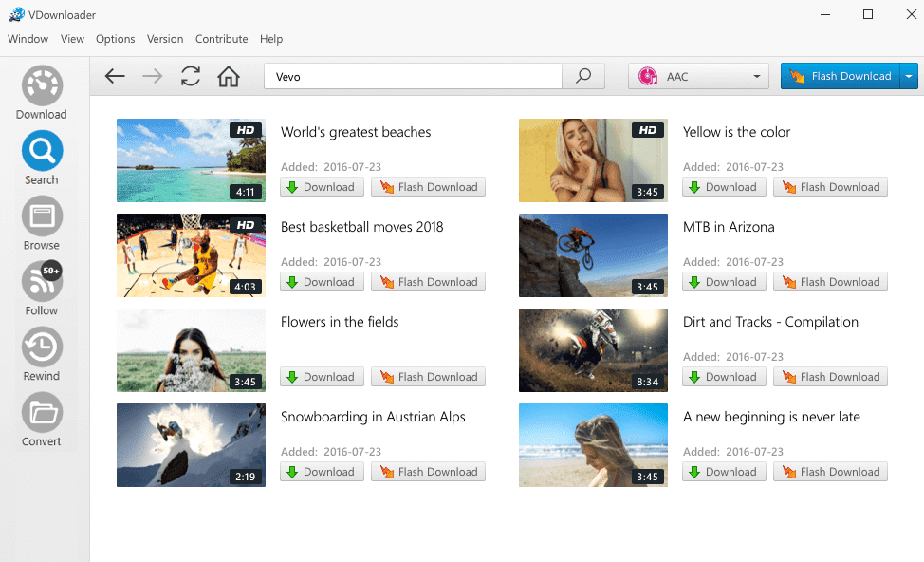This screenshot has height=562, width=924.
Task: Go back with the left arrow
Action: pos(115,76)
